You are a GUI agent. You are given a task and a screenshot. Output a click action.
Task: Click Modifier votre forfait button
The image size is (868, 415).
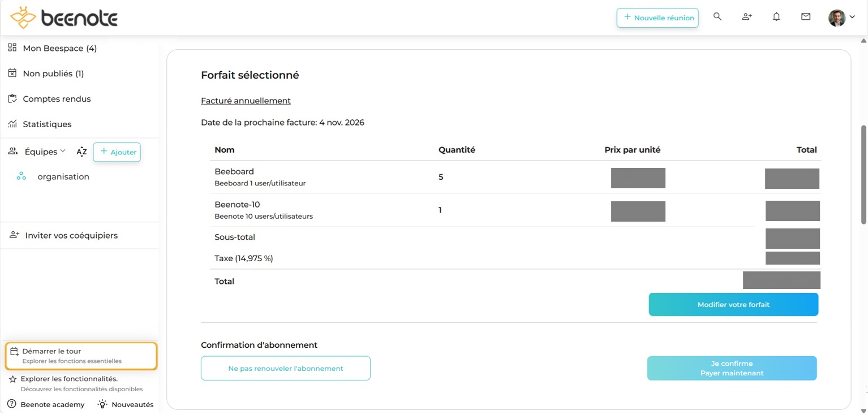click(x=733, y=304)
